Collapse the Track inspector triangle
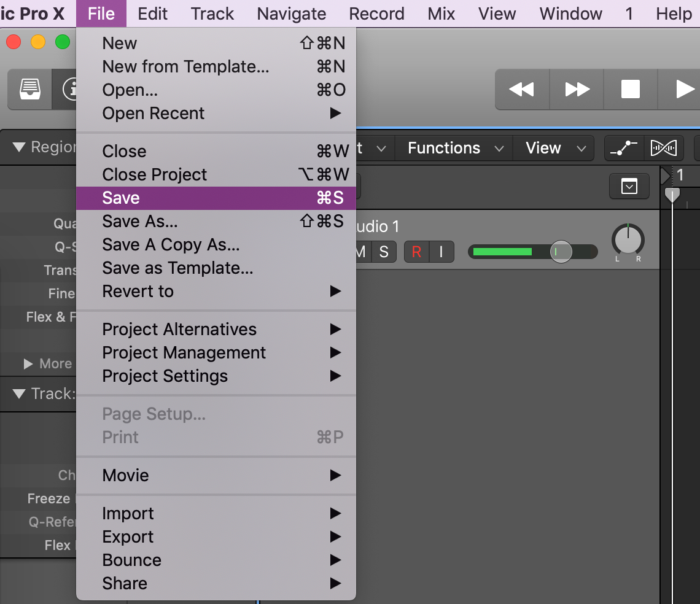Image resolution: width=700 pixels, height=604 pixels. pyautogui.click(x=19, y=393)
